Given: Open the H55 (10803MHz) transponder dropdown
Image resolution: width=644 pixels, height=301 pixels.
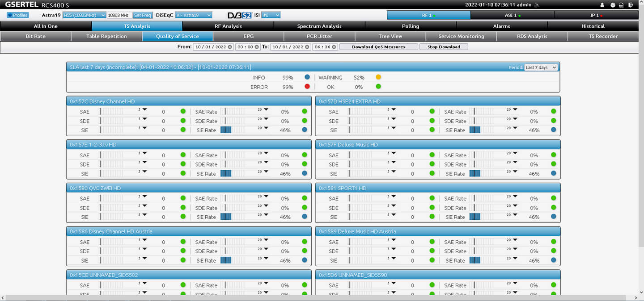Looking at the screenshot, I should point(84,15).
